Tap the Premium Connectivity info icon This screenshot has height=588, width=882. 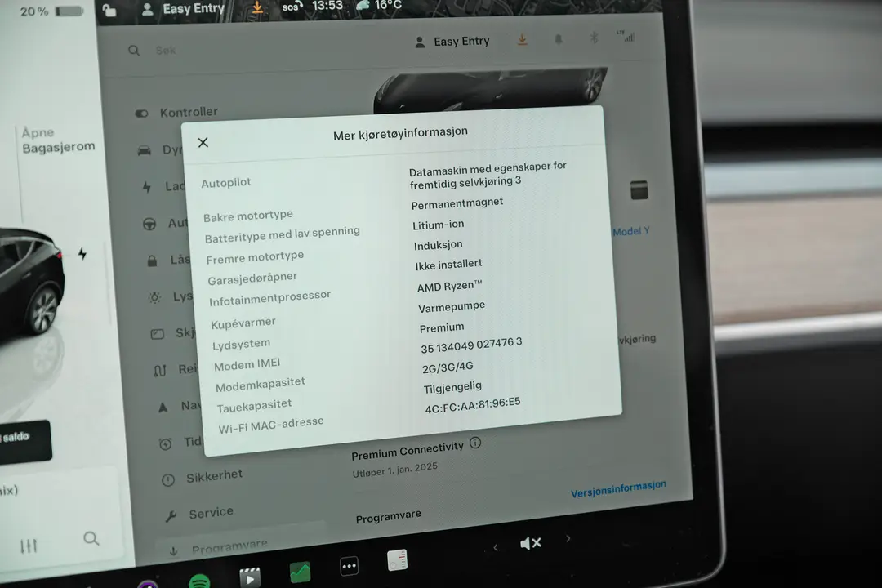click(x=475, y=443)
